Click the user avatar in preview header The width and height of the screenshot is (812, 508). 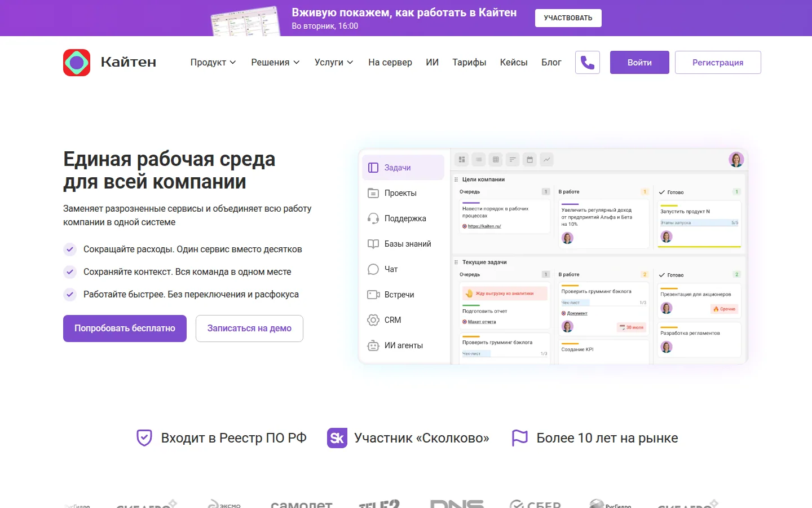click(736, 160)
